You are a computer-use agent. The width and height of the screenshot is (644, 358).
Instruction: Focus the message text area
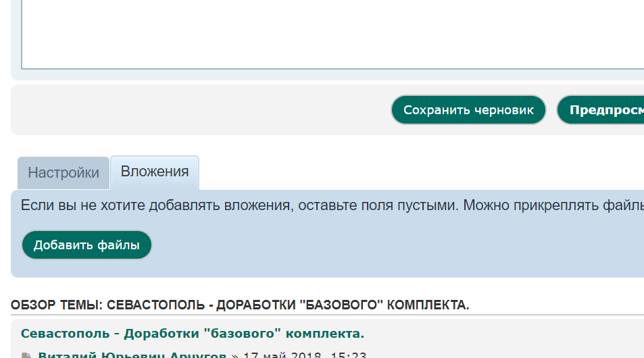[x=331, y=34]
